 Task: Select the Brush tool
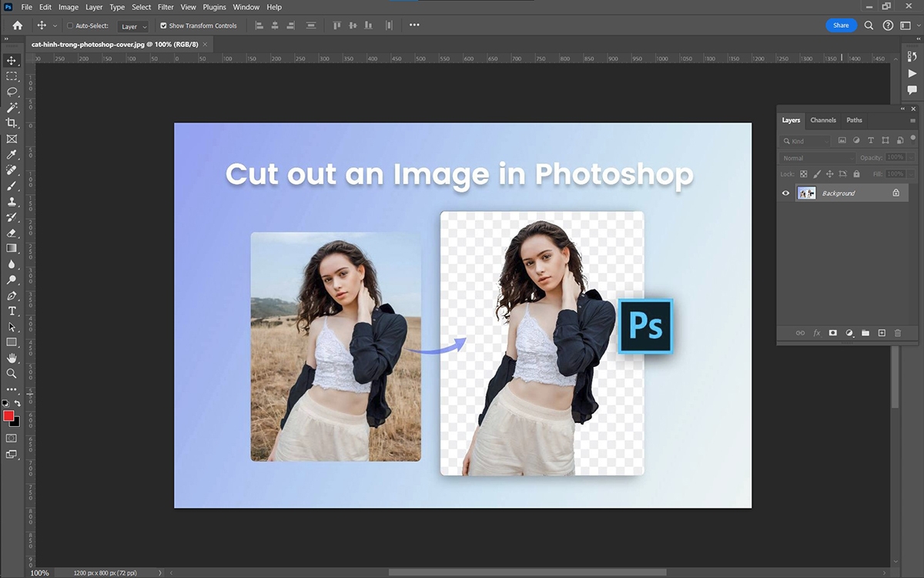click(12, 186)
